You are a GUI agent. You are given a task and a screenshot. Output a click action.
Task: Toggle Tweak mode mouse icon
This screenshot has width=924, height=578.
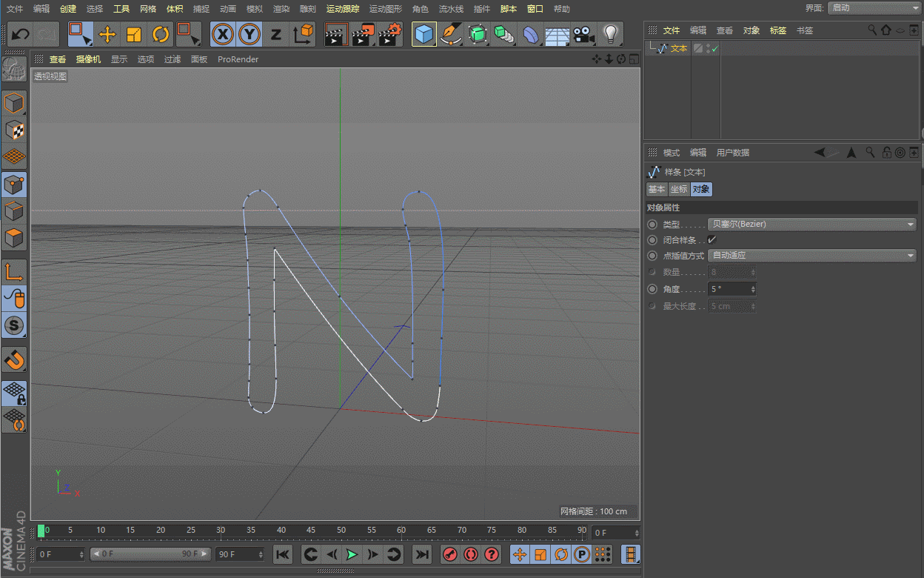pos(14,299)
